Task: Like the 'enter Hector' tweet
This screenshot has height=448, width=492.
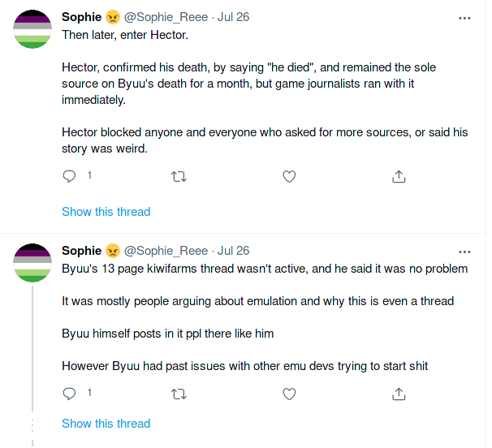Action: pyautogui.click(x=289, y=176)
